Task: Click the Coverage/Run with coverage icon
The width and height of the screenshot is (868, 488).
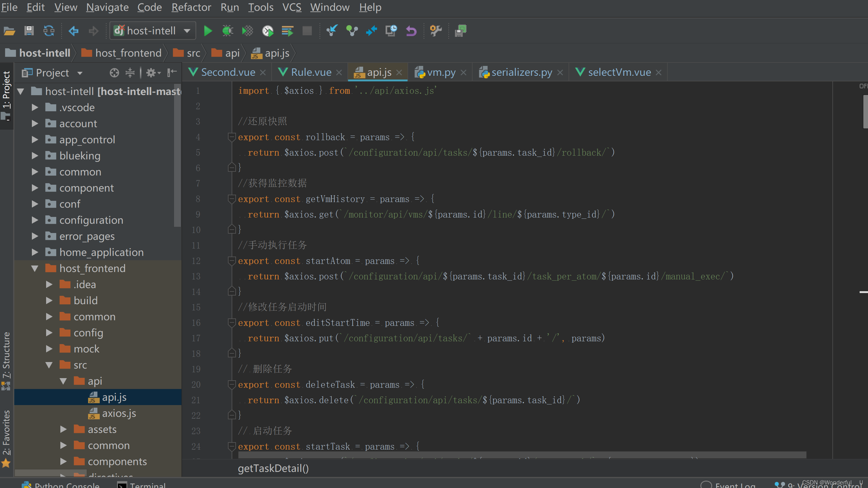Action: click(247, 31)
